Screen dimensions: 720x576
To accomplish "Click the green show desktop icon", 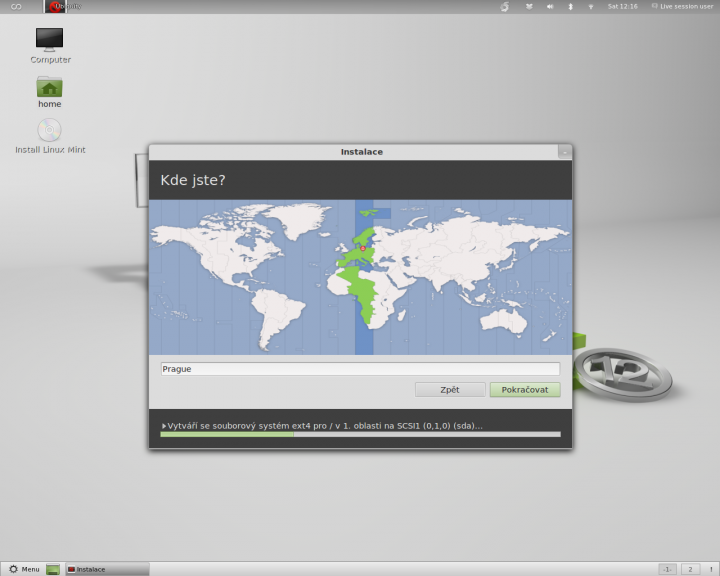I will pos(53,569).
